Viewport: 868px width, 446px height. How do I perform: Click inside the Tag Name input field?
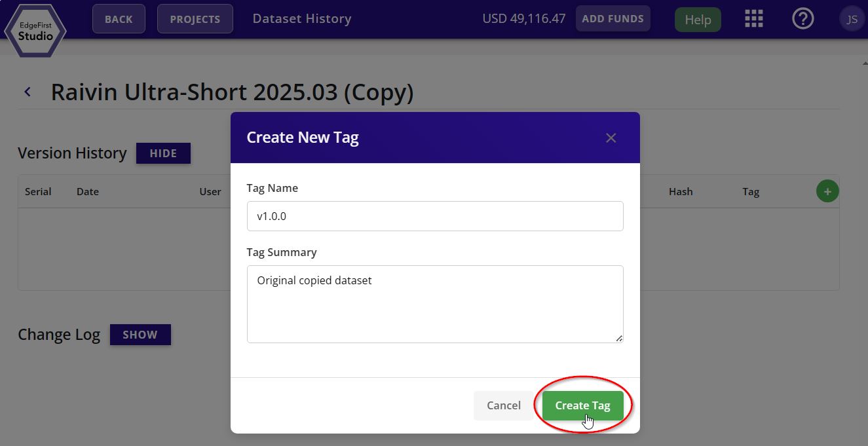tap(434, 215)
